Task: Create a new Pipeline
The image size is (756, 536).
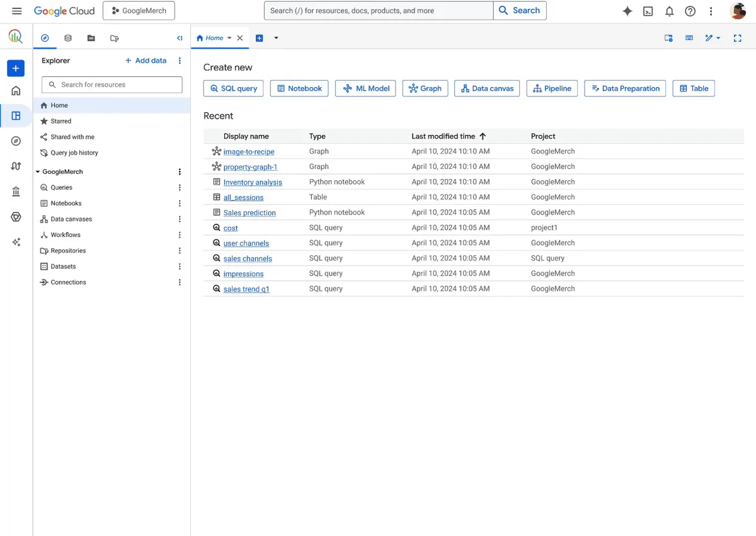Action: [552, 88]
